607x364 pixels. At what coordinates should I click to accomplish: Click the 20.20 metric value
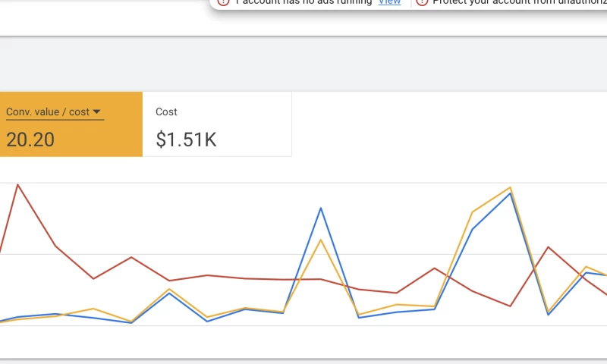tap(30, 140)
